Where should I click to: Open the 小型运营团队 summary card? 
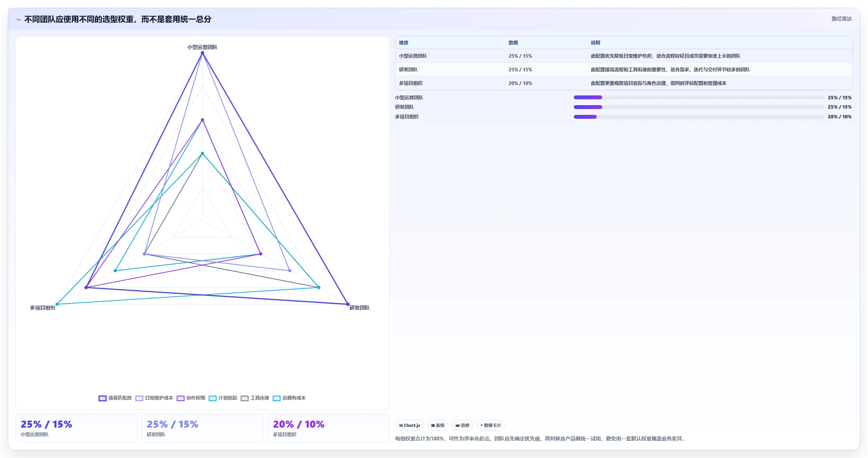coord(76,428)
